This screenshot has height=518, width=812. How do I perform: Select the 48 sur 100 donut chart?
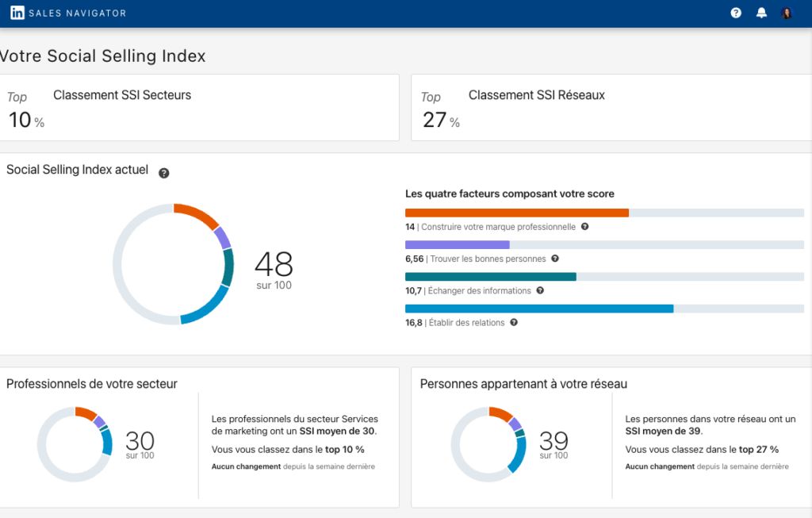pyautogui.click(x=174, y=262)
